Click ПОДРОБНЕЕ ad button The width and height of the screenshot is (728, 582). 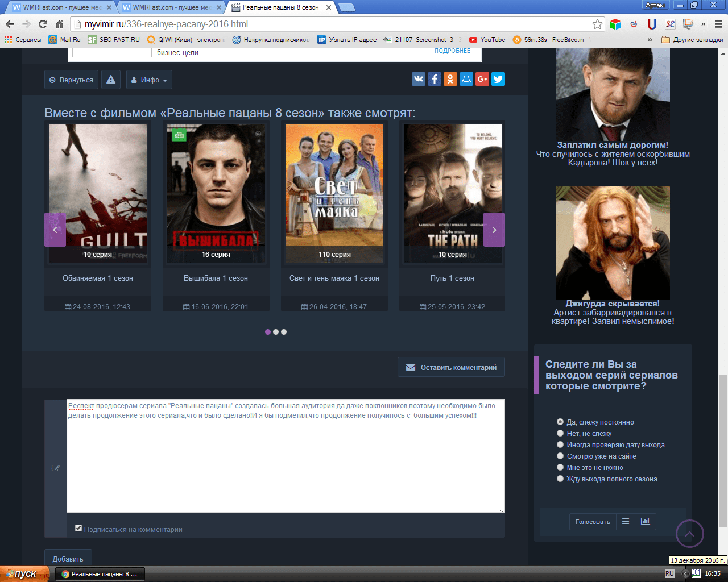(x=453, y=51)
